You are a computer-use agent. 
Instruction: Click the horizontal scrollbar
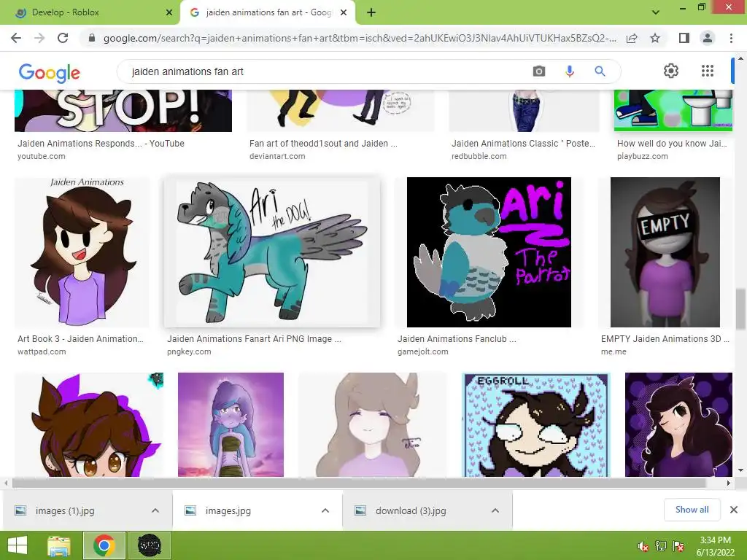pyautogui.click(x=359, y=483)
